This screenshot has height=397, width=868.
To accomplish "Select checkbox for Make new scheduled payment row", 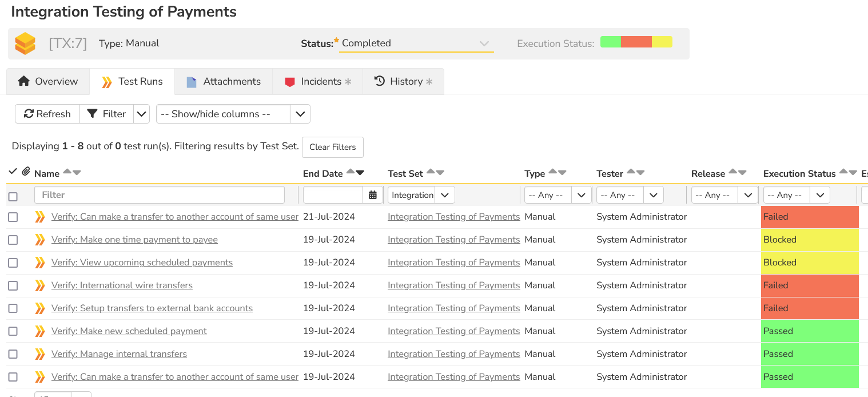I will pyautogui.click(x=13, y=331).
